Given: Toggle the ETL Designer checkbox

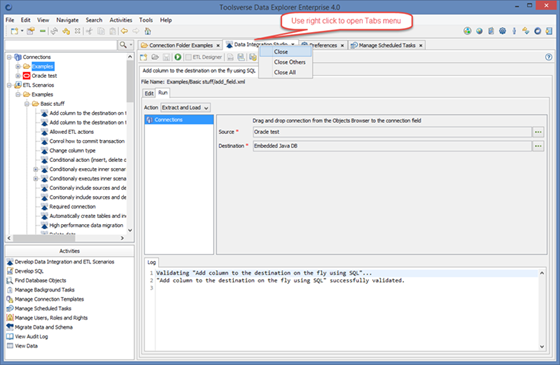Looking at the screenshot, I should click(188, 57).
